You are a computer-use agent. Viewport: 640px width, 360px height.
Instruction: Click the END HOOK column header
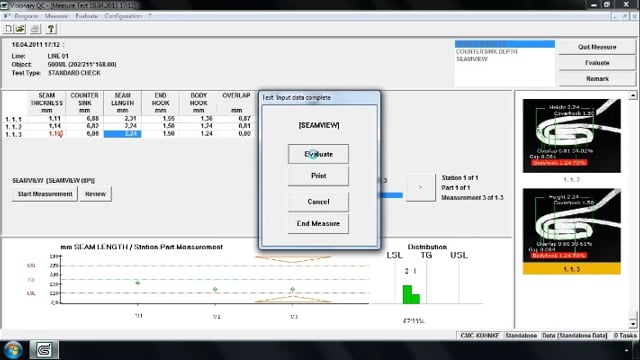[x=160, y=102]
